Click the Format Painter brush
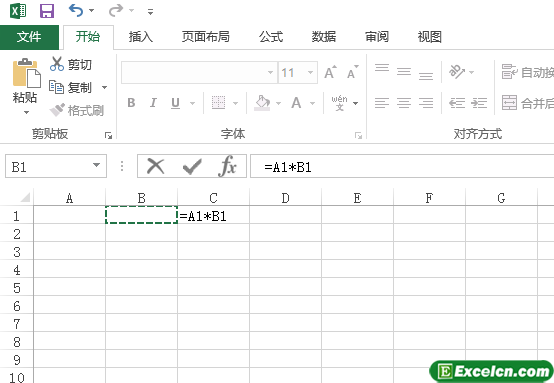Screen dimensions: 554x383 [57, 110]
